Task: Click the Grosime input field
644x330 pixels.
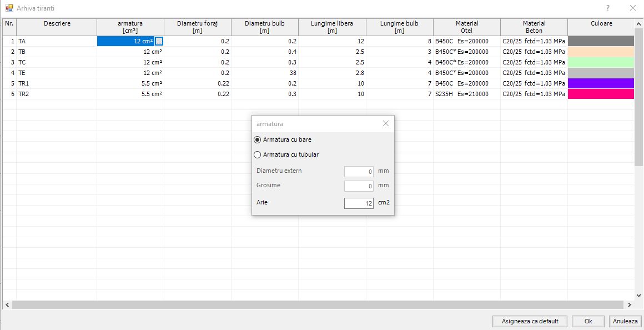Action: tap(359, 186)
